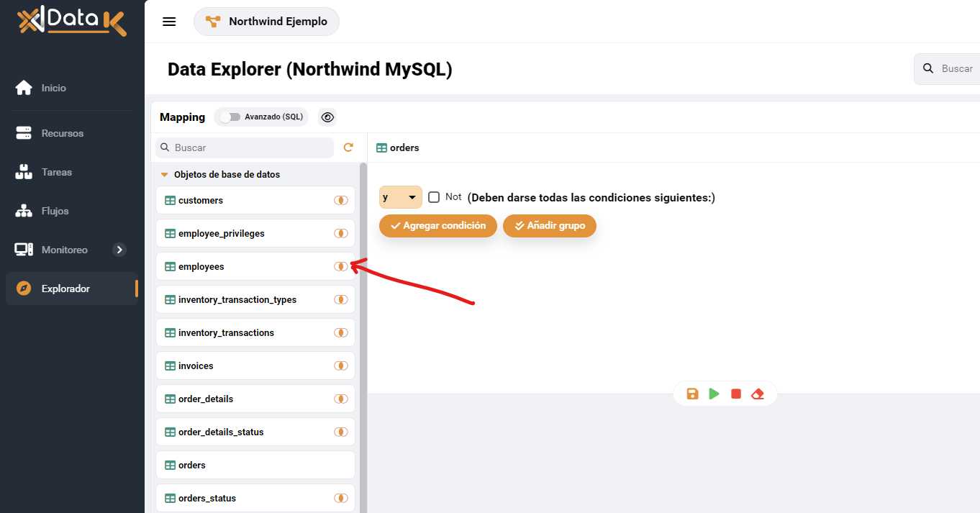980x513 pixels.
Task: Click the join icon beside employees
Action: [341, 267]
